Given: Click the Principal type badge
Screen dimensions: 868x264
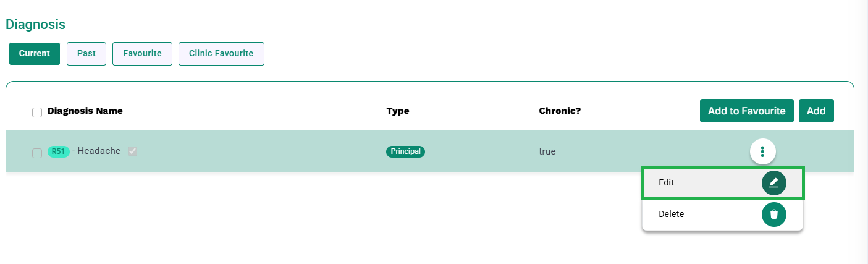Looking at the screenshot, I should [405, 151].
